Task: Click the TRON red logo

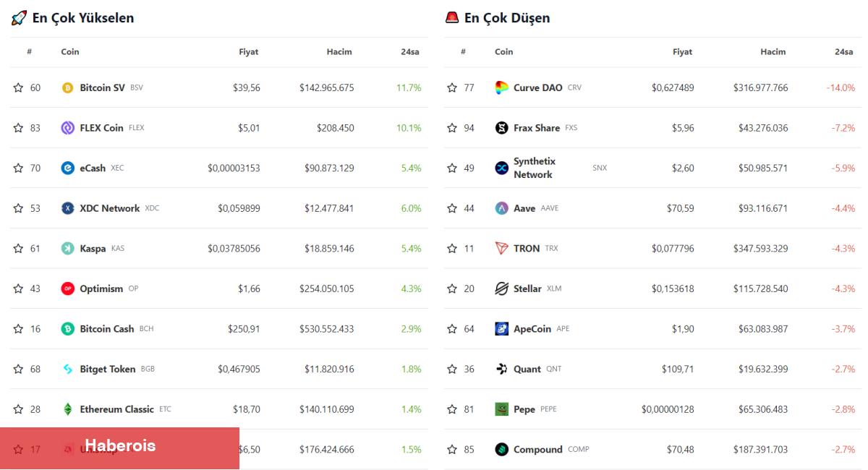Action: (x=501, y=248)
